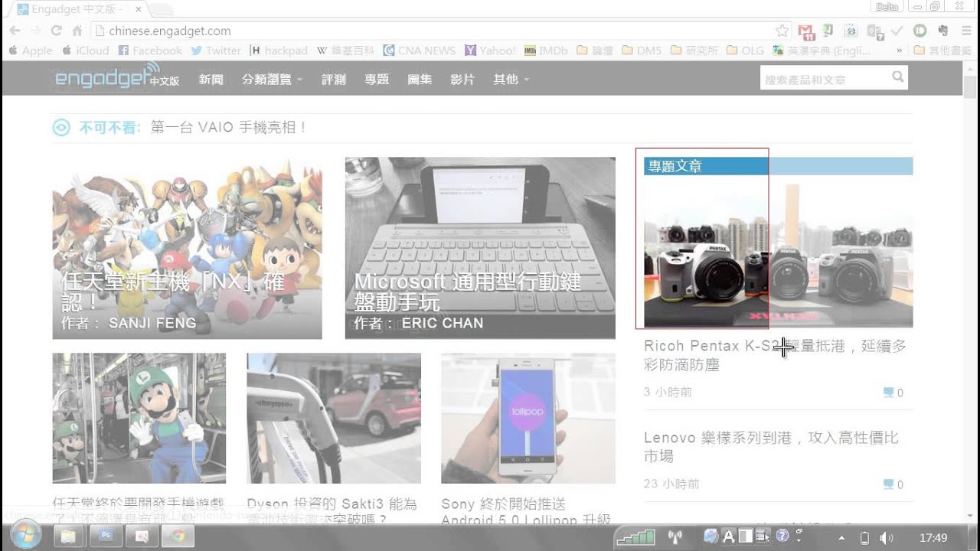This screenshot has height=551, width=980.
Task: Open the IMDb bookmark
Action: click(546, 51)
